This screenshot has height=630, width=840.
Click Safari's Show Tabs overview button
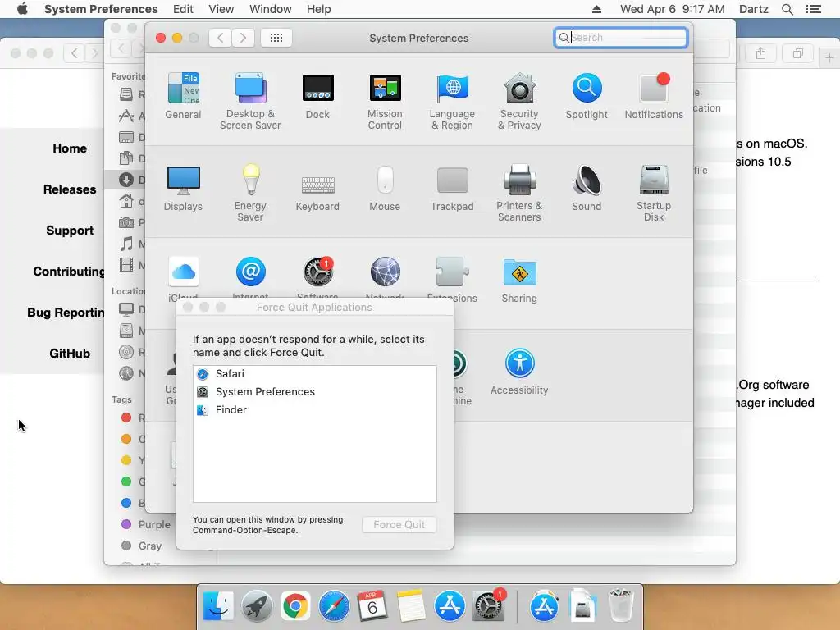tap(798, 53)
